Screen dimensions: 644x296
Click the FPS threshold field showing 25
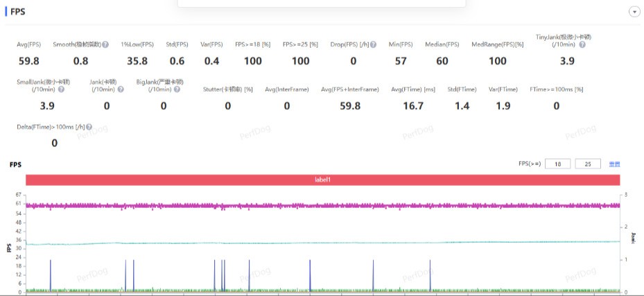(587, 164)
